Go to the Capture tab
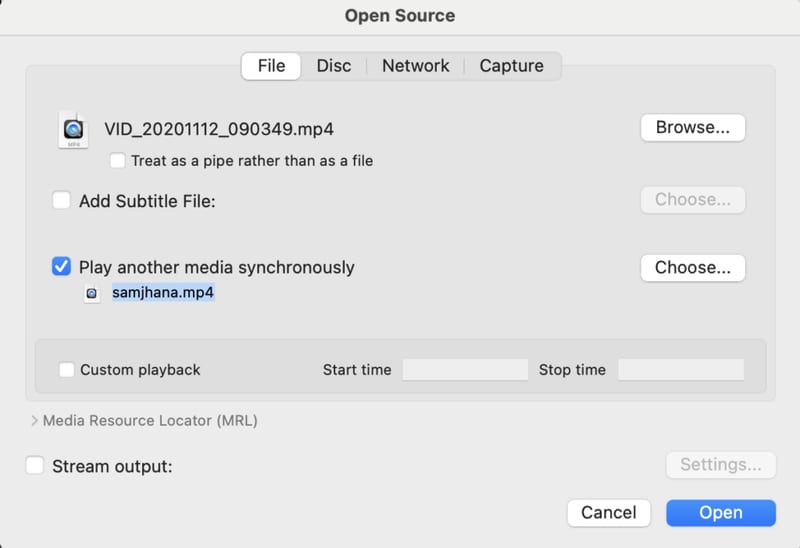Image resolution: width=800 pixels, height=548 pixels. coord(511,66)
